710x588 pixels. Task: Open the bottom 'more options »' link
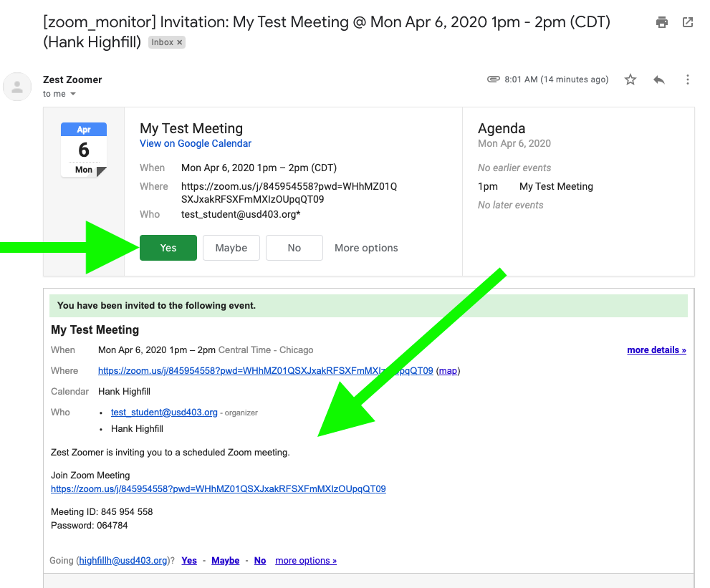click(306, 560)
